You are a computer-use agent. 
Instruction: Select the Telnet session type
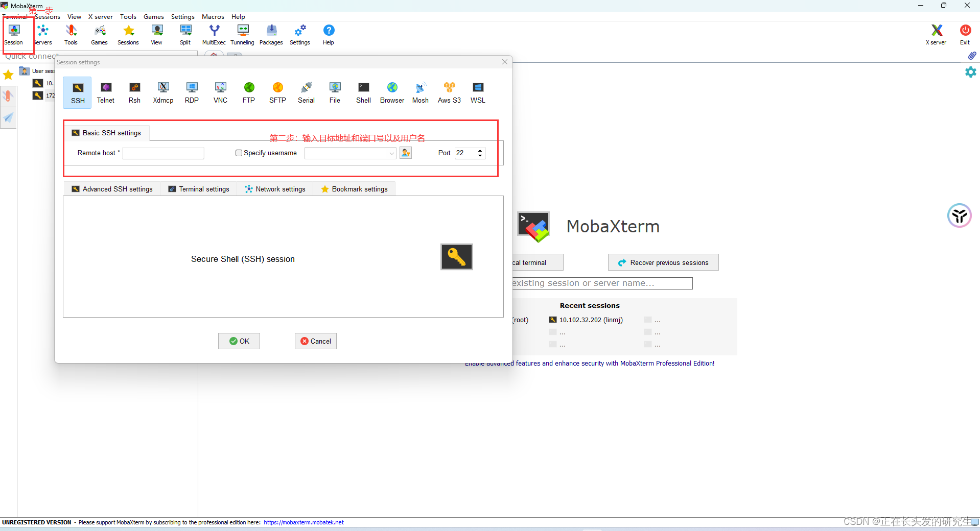[106, 93]
